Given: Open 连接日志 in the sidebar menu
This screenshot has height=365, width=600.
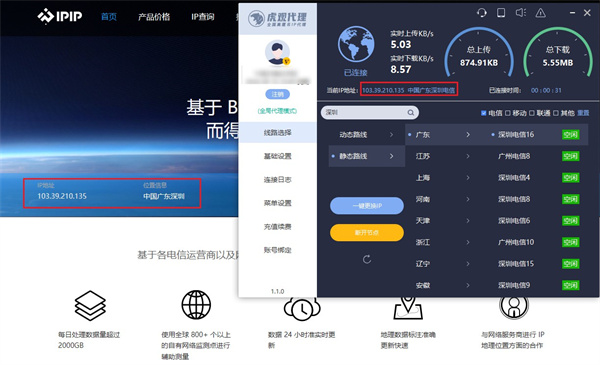Looking at the screenshot, I should coord(277,179).
